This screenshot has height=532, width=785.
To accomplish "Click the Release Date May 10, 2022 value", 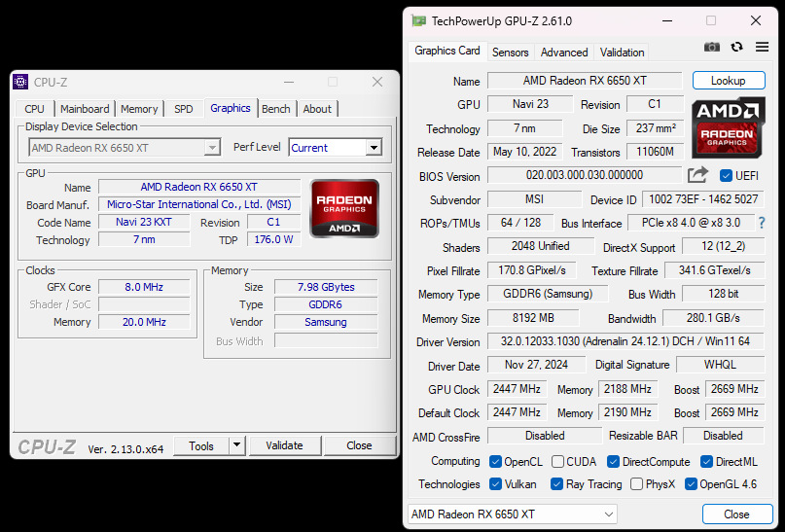I will coord(524,152).
